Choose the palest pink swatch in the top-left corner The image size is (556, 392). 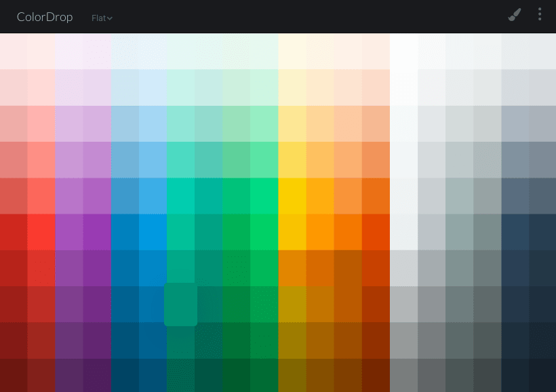click(x=14, y=51)
